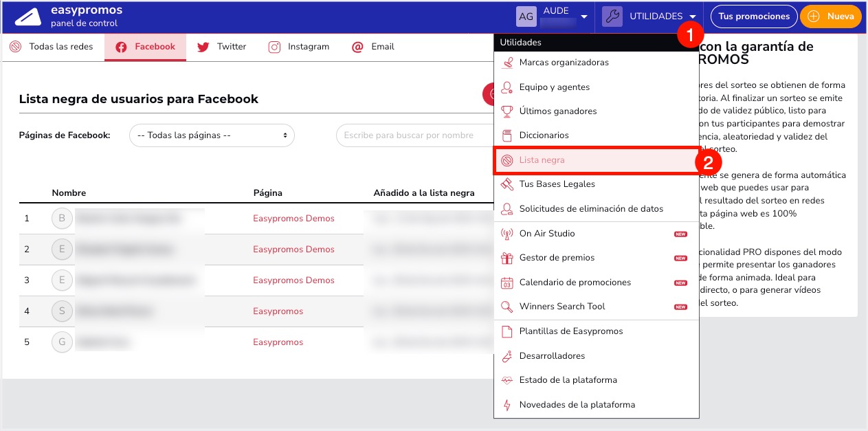The width and height of the screenshot is (868, 431).
Task: Select Desarrolladores menu entry
Action: (x=597, y=356)
